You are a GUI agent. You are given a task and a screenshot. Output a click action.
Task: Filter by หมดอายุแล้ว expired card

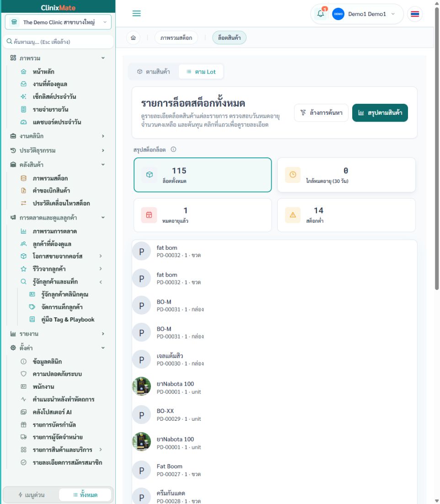[203, 215]
